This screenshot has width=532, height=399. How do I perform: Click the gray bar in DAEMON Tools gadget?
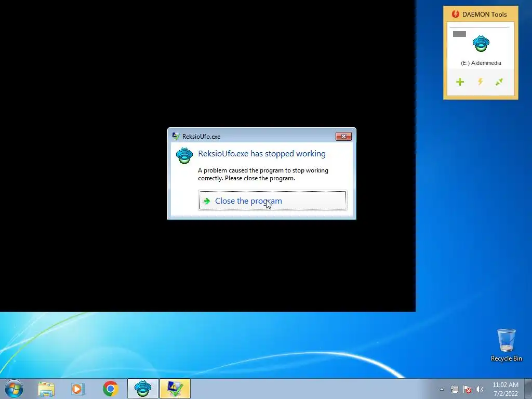pyautogui.click(x=459, y=34)
